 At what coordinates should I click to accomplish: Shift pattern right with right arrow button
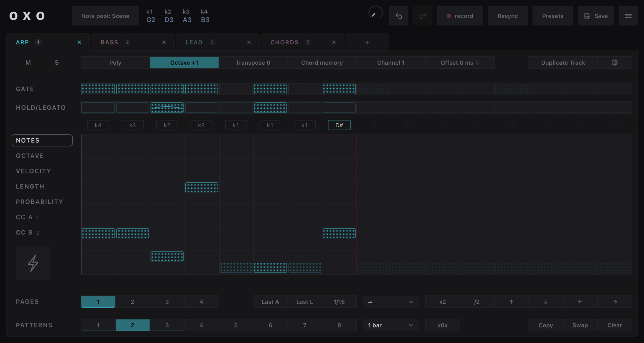615,302
